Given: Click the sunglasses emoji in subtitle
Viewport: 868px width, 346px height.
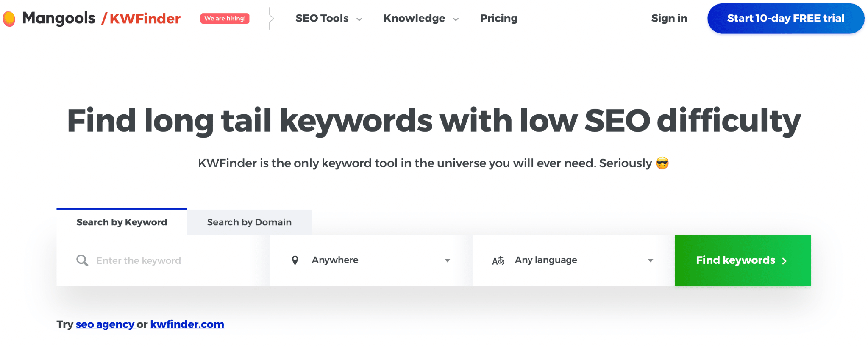Looking at the screenshot, I should (662, 163).
